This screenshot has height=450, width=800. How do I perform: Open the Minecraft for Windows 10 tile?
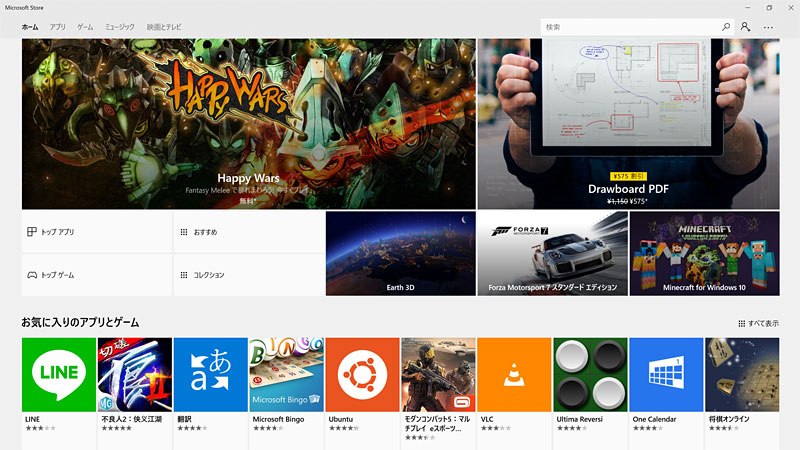(705, 254)
